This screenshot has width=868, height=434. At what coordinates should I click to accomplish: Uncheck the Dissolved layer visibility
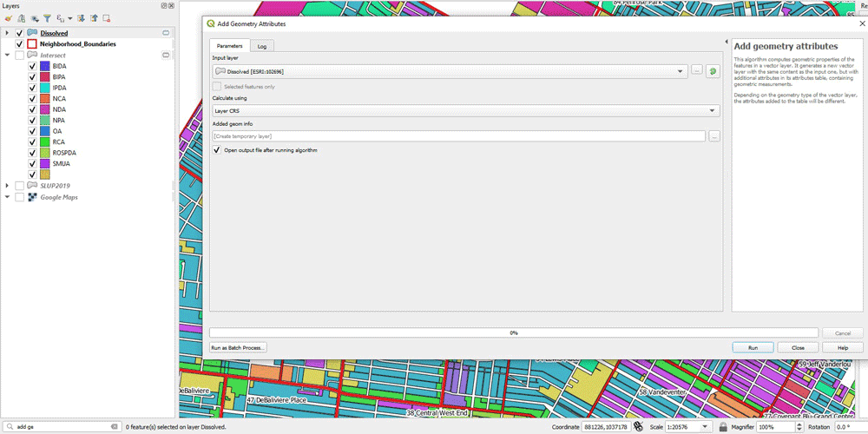point(19,33)
